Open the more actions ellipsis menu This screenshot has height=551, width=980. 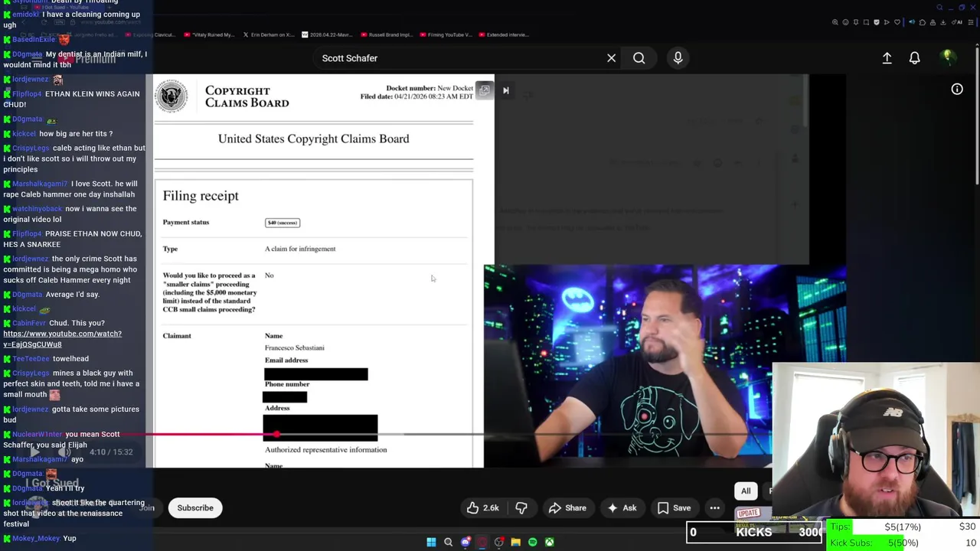click(x=714, y=508)
